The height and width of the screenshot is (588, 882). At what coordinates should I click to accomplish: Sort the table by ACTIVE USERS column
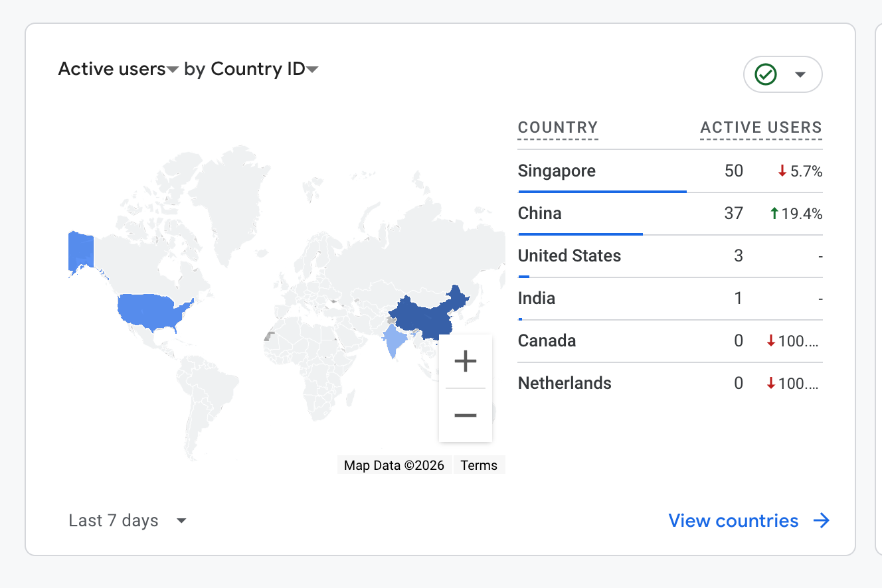pyautogui.click(x=760, y=127)
